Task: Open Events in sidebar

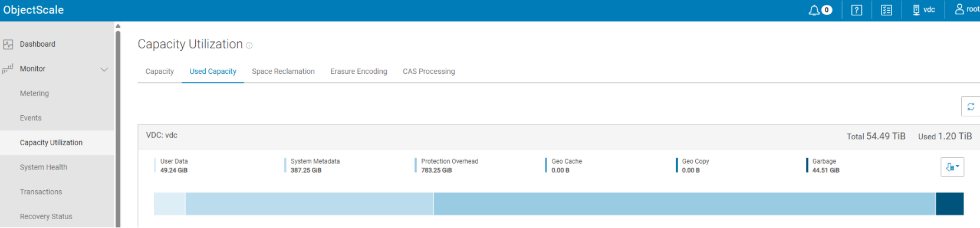Action: point(31,118)
